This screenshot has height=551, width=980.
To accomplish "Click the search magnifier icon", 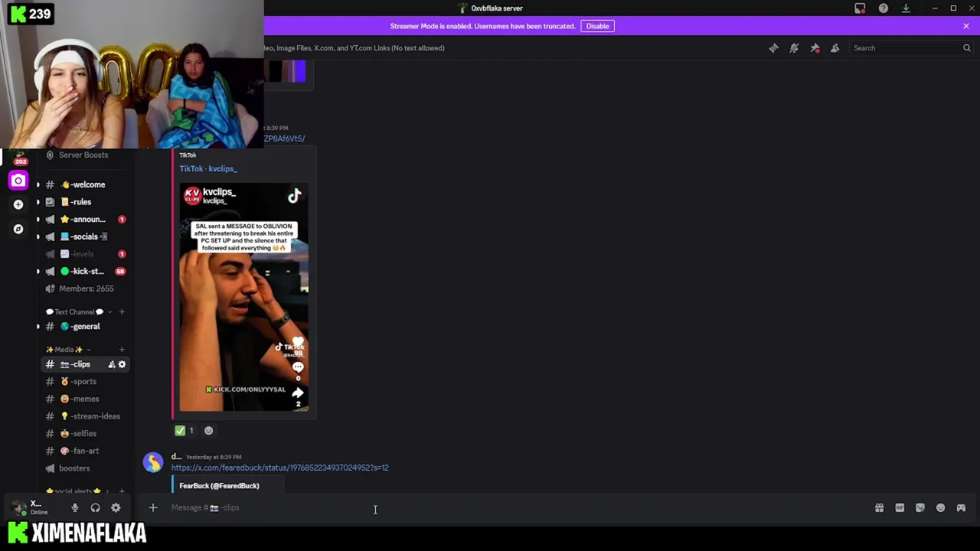I will 966,48.
